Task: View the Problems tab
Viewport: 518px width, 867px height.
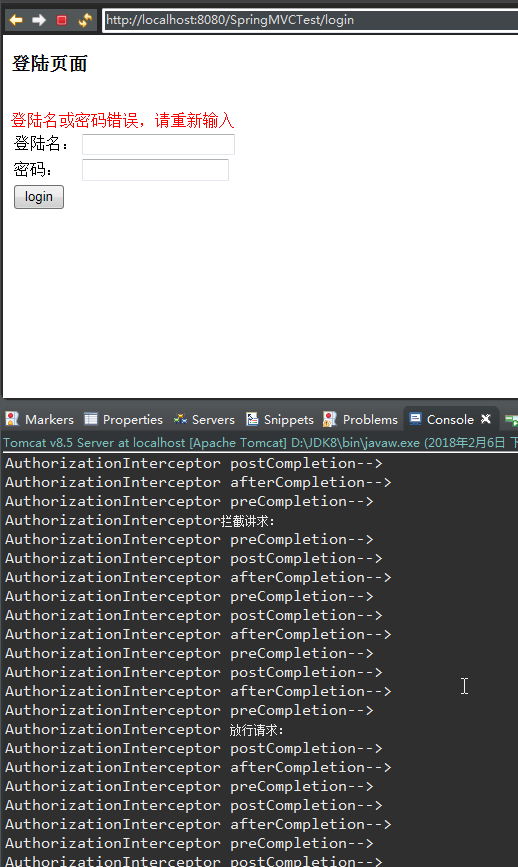Action: [x=360, y=420]
